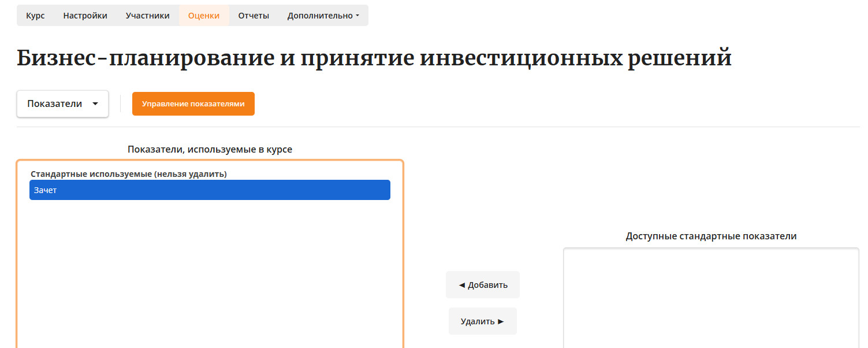Switch to the Настройки tab
The image size is (868, 348).
click(x=85, y=16)
